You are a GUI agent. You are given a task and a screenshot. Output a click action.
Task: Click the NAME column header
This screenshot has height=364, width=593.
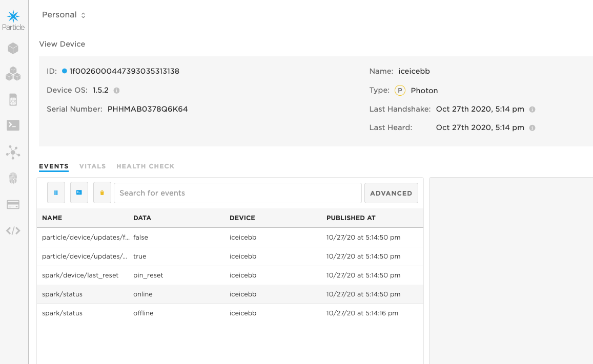[x=52, y=218]
